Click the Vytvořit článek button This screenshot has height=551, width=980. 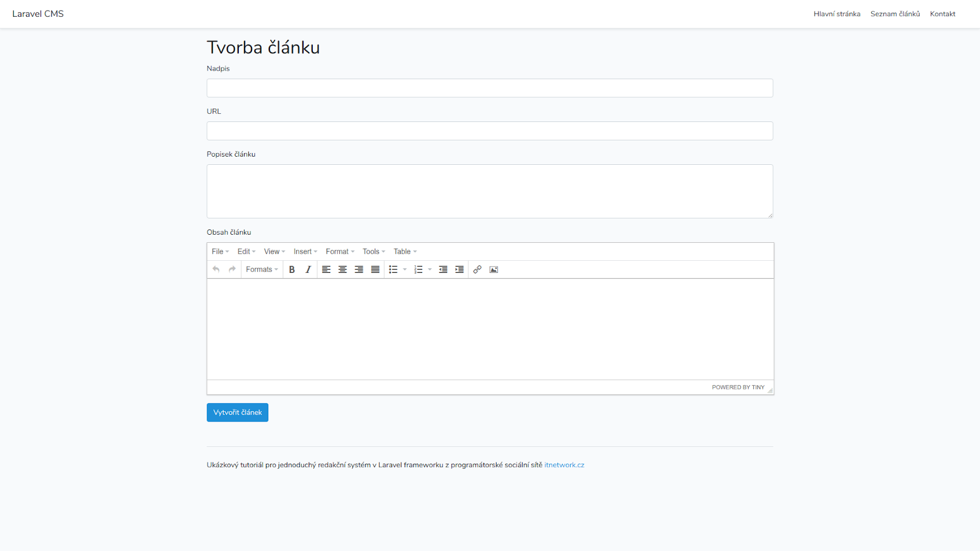coord(237,412)
